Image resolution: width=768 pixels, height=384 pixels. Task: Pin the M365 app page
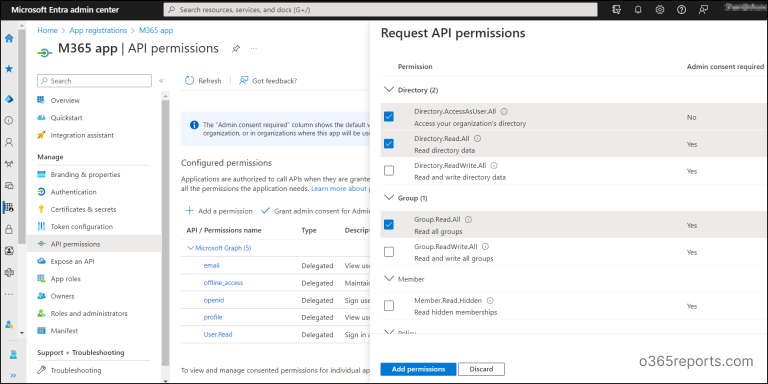click(x=236, y=48)
